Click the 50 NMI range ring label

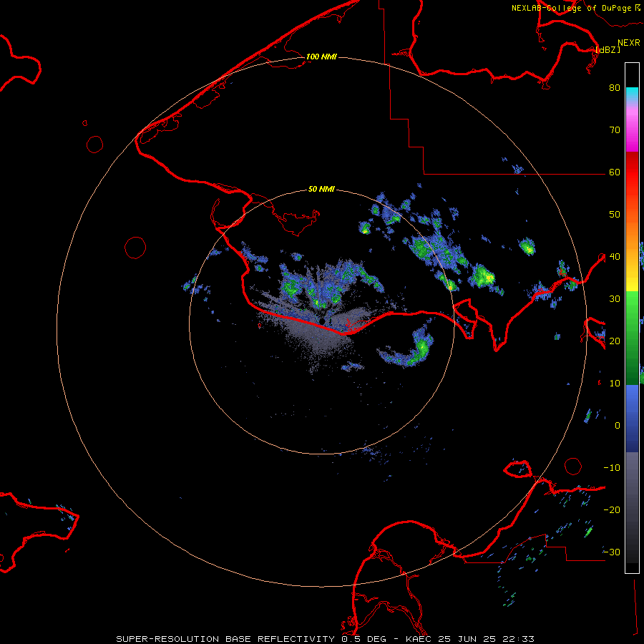[x=321, y=189]
